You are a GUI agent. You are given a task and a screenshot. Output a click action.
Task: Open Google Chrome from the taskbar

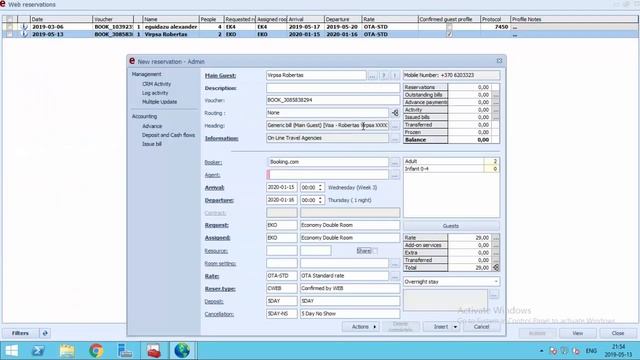[x=96, y=351]
